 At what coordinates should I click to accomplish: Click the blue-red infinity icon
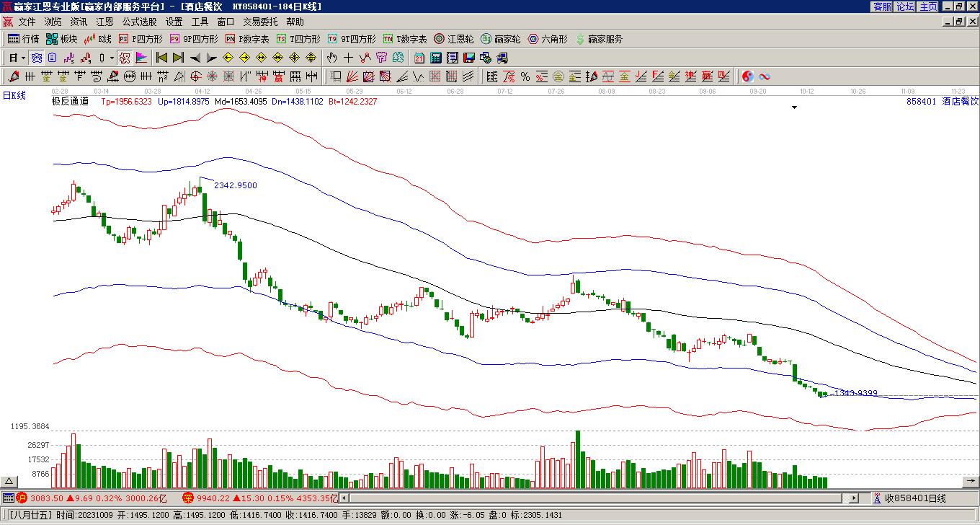[x=765, y=76]
